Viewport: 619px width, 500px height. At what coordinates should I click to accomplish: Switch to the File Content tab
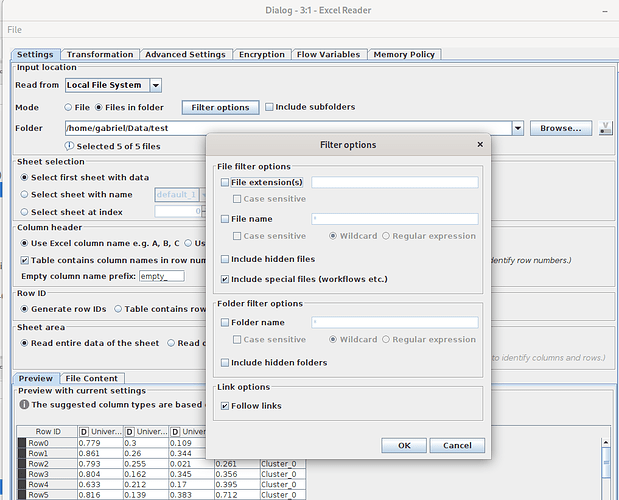(x=92, y=378)
